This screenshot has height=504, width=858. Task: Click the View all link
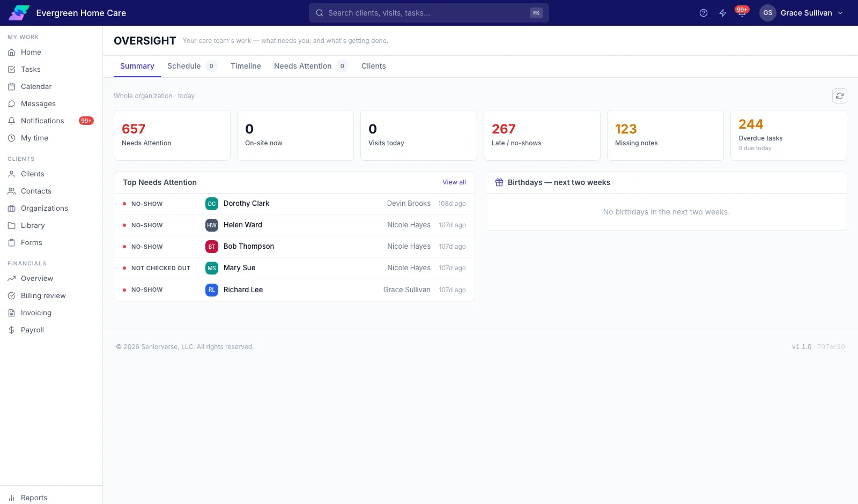click(x=454, y=182)
